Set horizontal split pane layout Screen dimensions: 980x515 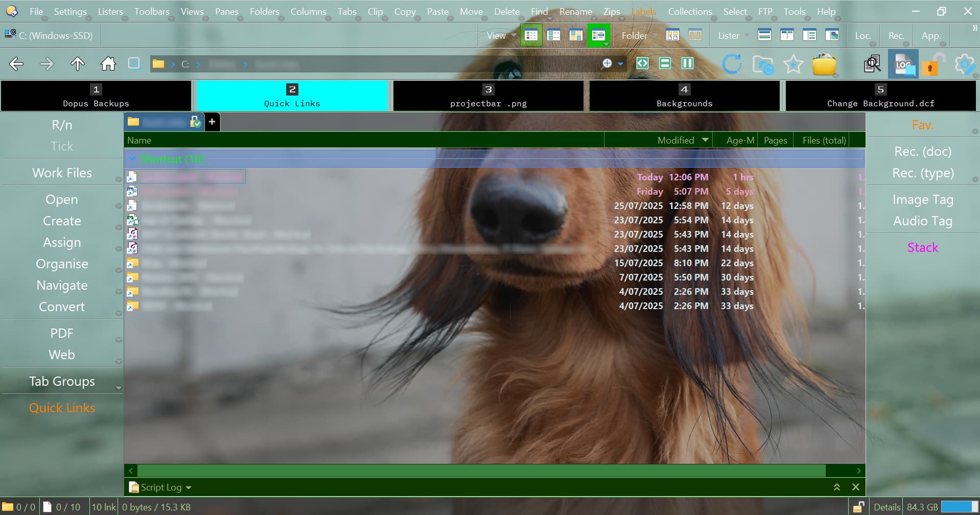tap(665, 63)
